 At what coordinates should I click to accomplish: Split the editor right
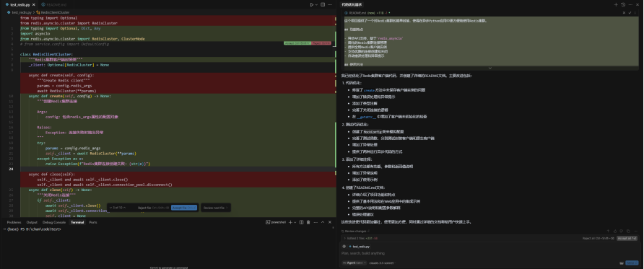pyautogui.click(x=323, y=4)
